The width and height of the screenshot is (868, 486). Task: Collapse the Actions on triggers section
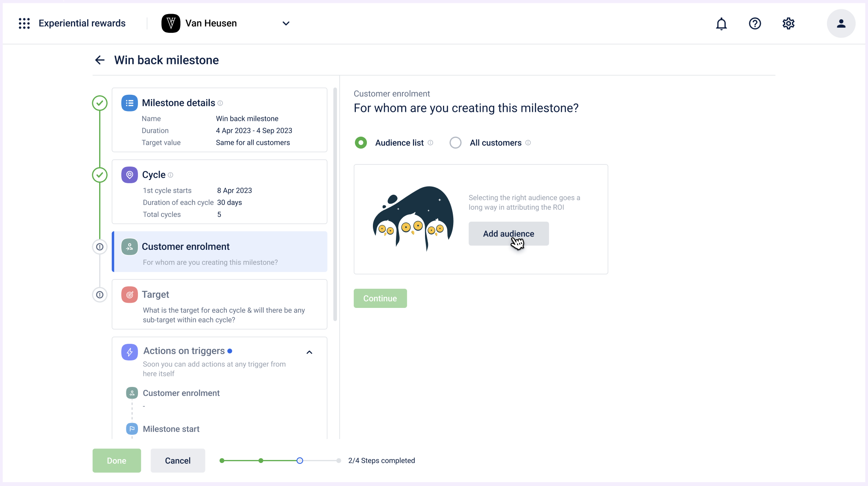coord(309,352)
